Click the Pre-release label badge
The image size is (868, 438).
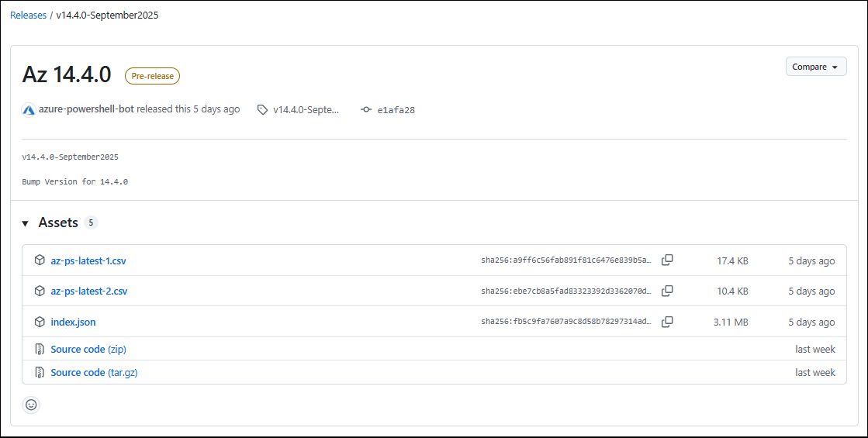(x=152, y=76)
